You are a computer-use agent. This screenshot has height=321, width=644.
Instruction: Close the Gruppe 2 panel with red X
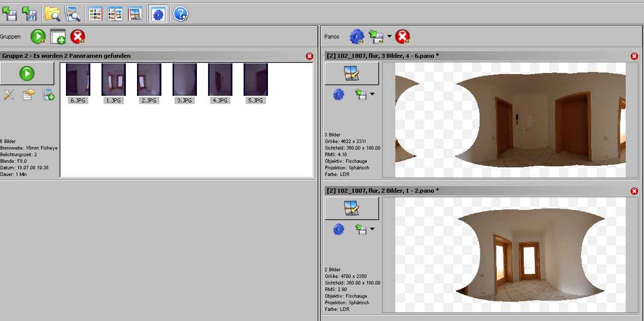click(x=310, y=56)
